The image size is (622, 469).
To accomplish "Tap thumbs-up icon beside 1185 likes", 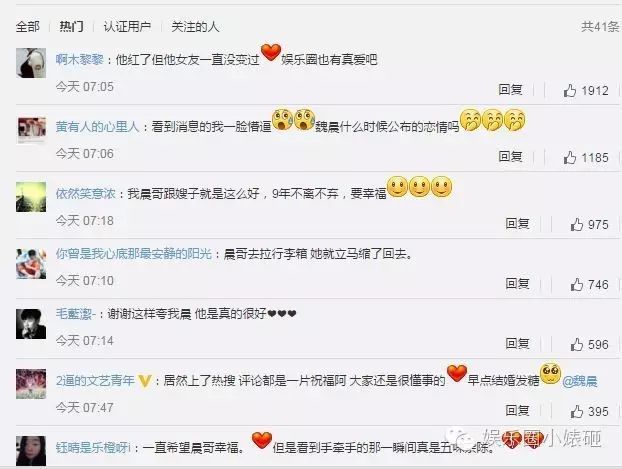I will point(570,158).
